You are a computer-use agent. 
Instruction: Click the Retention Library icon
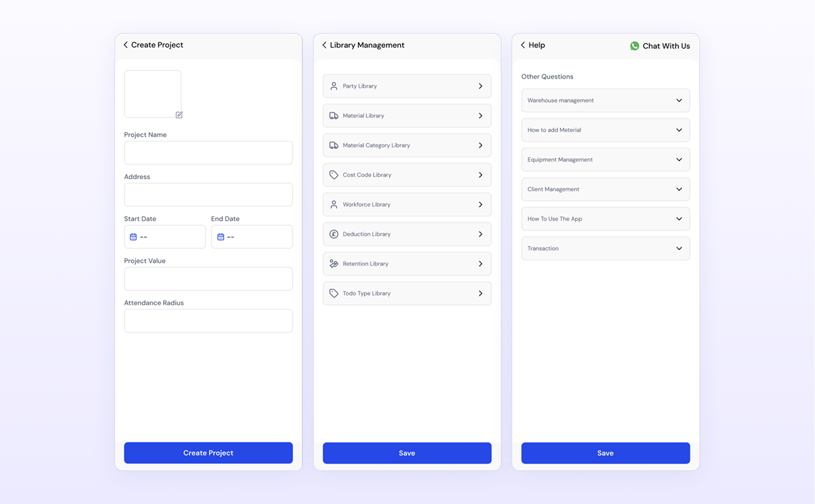(334, 263)
